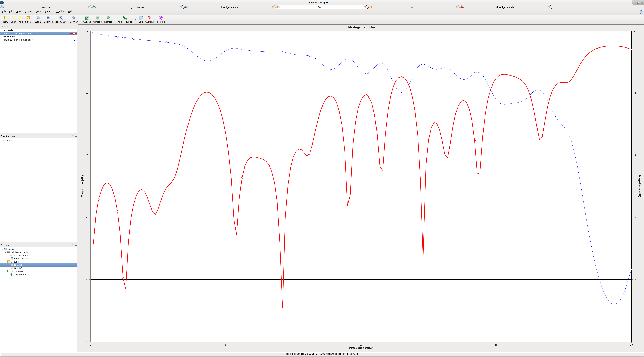Click the help question mark icon
644x357 pixels.
[x=641, y=12]
